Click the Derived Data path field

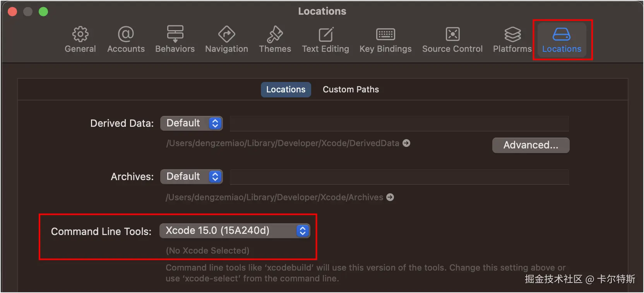pyautogui.click(x=399, y=124)
